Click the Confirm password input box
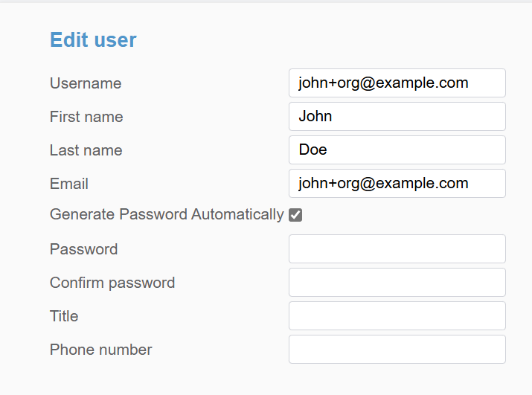Image resolution: width=532 pixels, height=395 pixels. pos(397,283)
